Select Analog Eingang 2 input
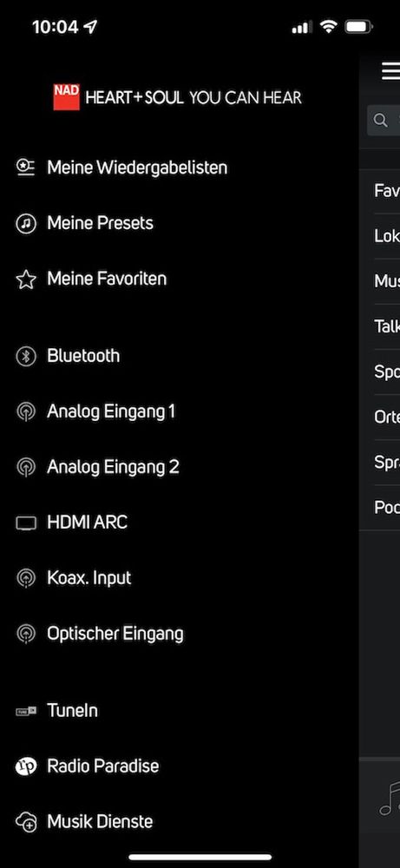The height and width of the screenshot is (868, 400). point(113,467)
